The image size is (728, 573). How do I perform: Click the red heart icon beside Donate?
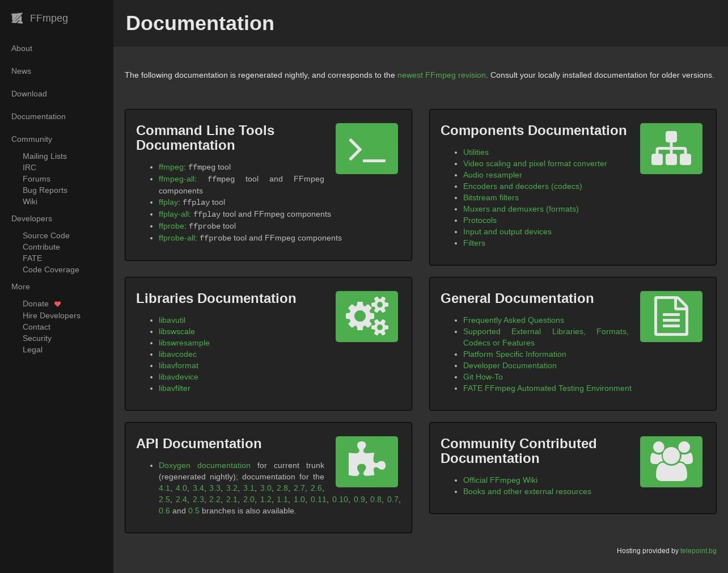[57, 304]
